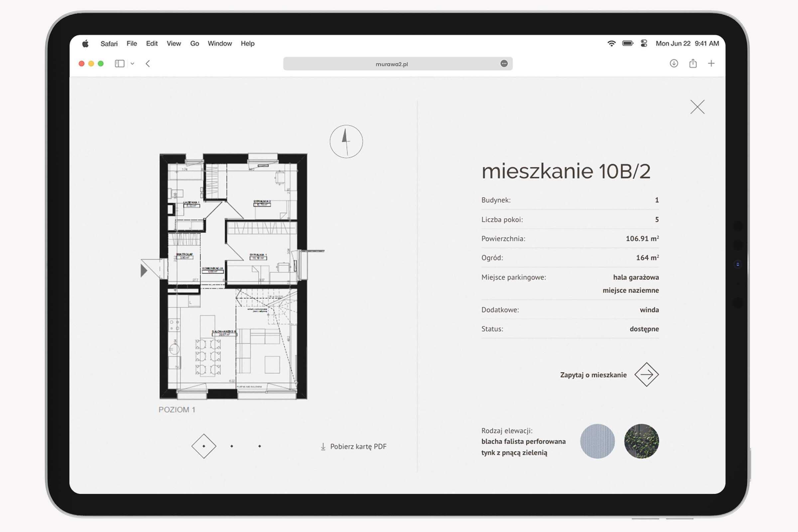Select the third floor plan dot
The width and height of the screenshot is (798, 532).
point(260,446)
